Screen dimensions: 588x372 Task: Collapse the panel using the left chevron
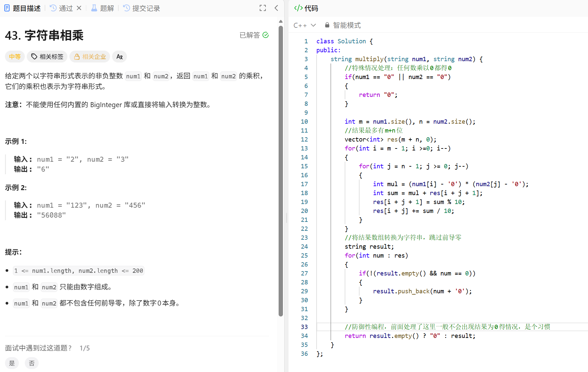click(276, 8)
